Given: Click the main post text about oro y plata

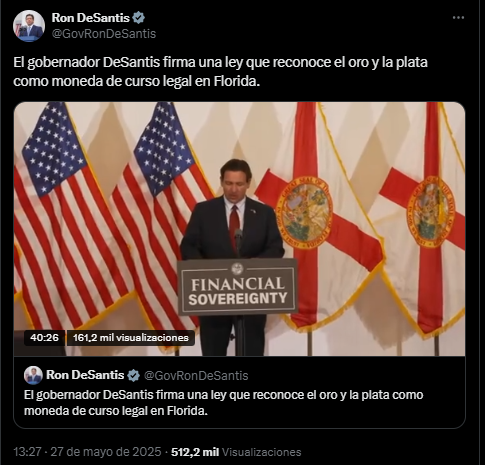Looking at the screenshot, I should (220, 71).
